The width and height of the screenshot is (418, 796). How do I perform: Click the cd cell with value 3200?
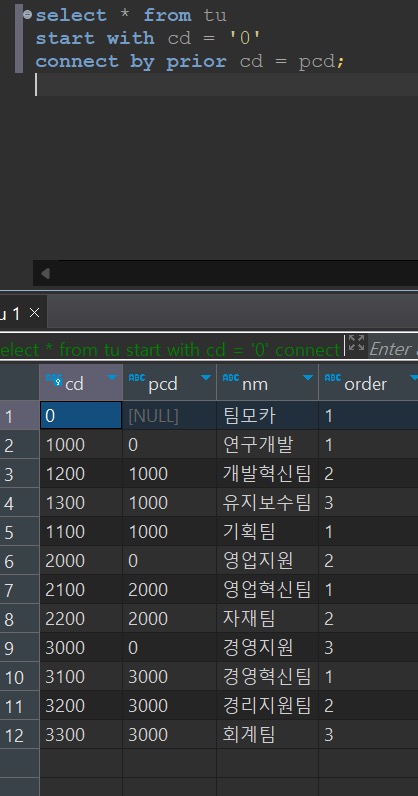coord(81,705)
